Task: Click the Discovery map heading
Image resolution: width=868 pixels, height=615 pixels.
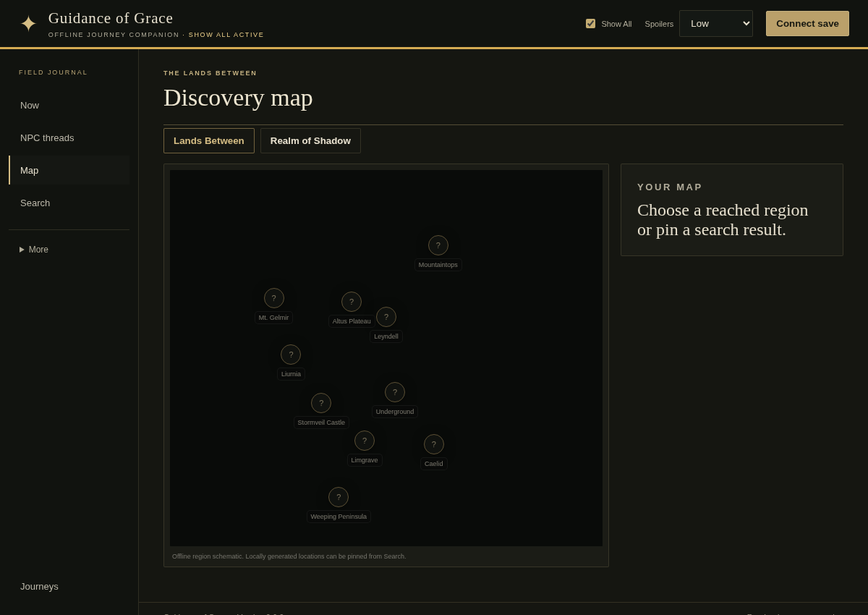Action: (238, 98)
